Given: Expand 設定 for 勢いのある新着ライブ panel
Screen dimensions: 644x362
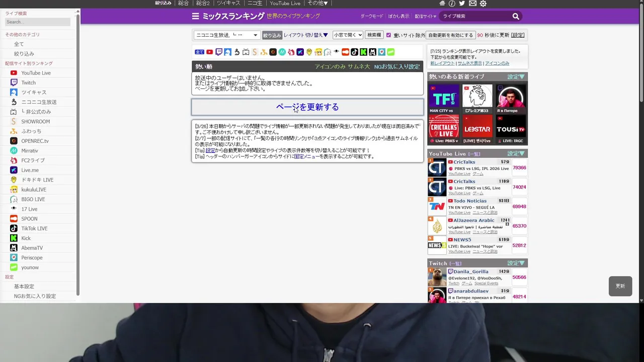Looking at the screenshot, I should click(516, 77).
